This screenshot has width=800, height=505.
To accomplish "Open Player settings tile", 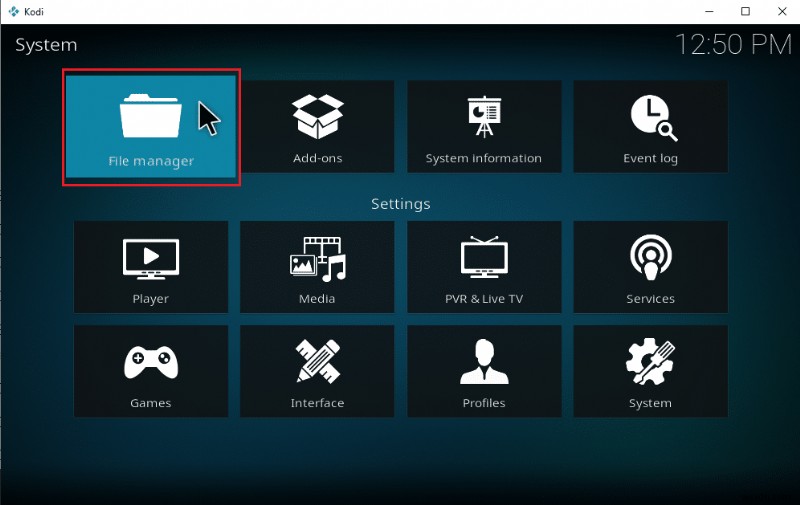I will click(x=151, y=267).
